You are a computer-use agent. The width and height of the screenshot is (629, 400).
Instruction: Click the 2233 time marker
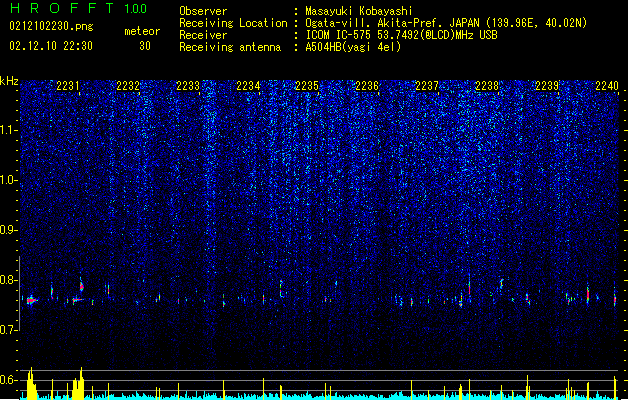188,86
